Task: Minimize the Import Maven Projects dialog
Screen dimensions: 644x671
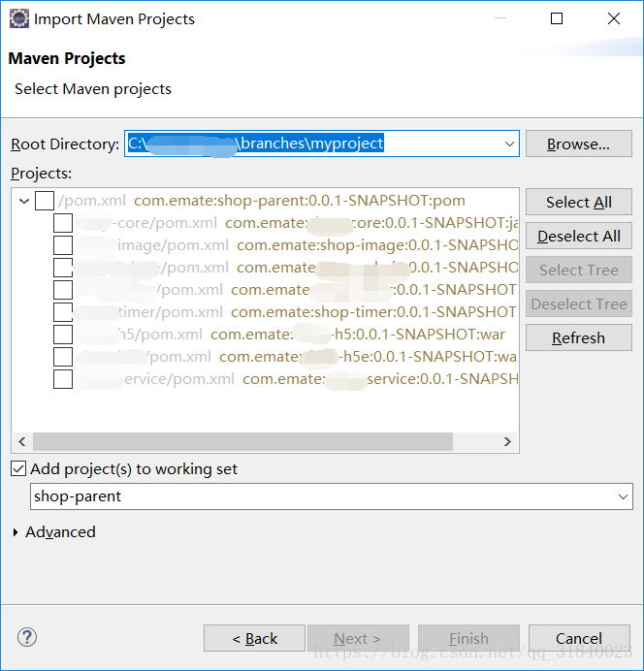Action: [500, 18]
